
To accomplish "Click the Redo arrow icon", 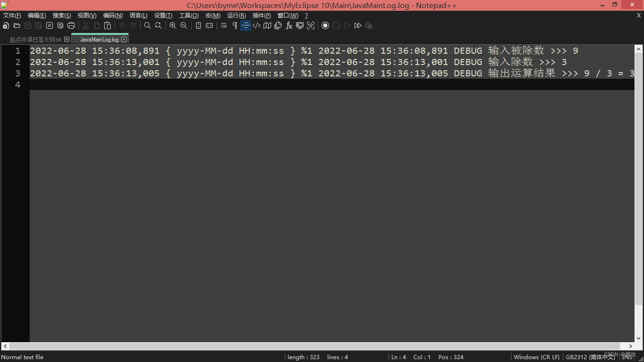I will coord(133,25).
